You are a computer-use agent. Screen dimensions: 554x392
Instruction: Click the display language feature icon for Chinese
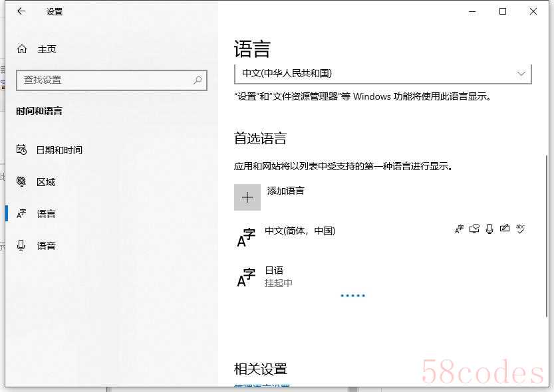tap(459, 229)
